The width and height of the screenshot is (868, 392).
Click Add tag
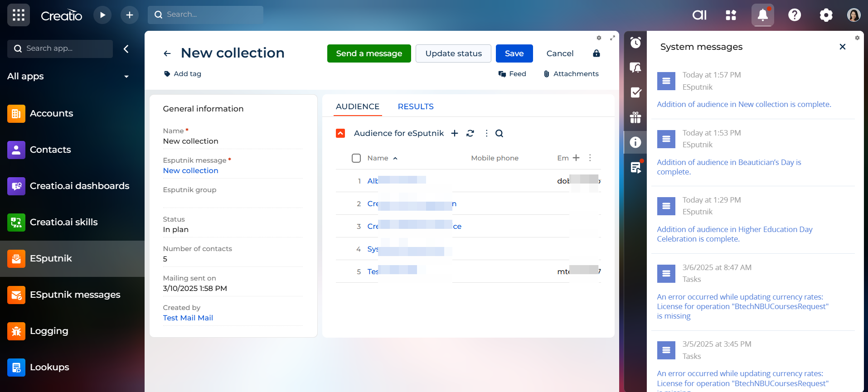pos(183,74)
